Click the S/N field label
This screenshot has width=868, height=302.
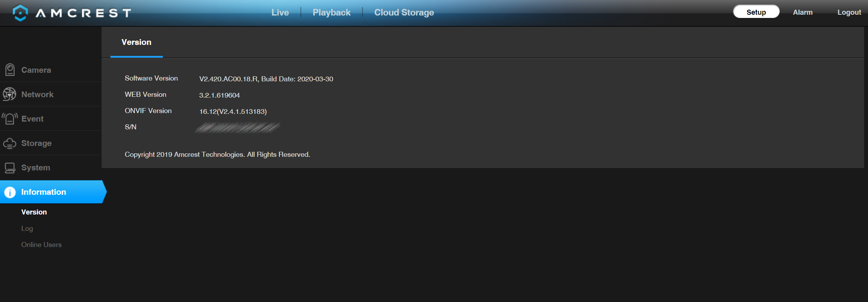pyautogui.click(x=131, y=127)
